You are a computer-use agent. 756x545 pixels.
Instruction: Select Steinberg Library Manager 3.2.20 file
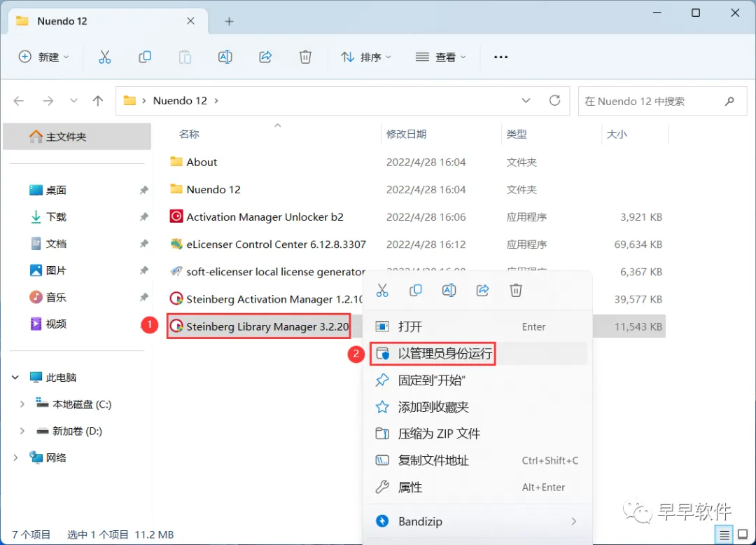coord(259,326)
